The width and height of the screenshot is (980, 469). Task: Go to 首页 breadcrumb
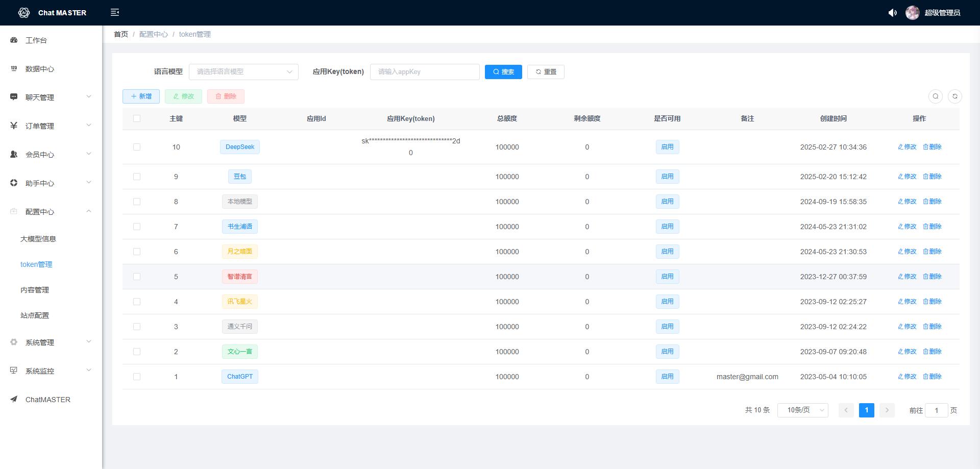[x=121, y=34]
